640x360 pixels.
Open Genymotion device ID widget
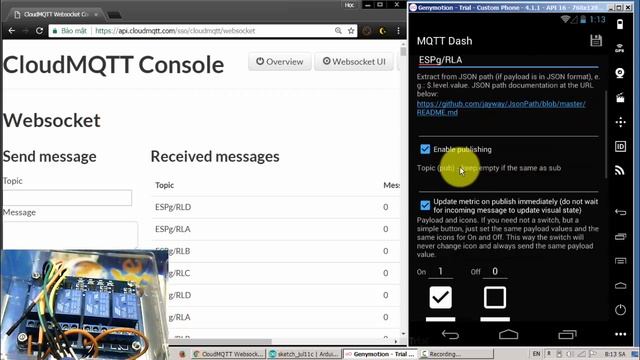(x=620, y=146)
